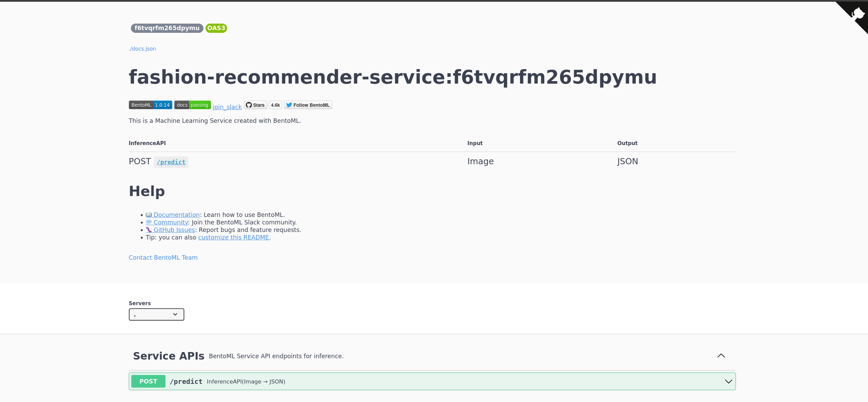The width and height of the screenshot is (868, 402).
Task: Open the Community Slack link
Action: tap(170, 222)
